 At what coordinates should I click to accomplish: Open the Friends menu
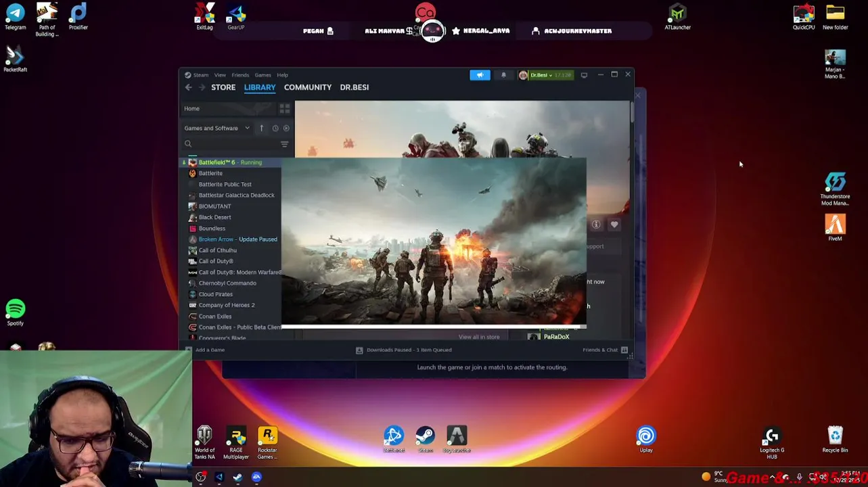point(240,75)
